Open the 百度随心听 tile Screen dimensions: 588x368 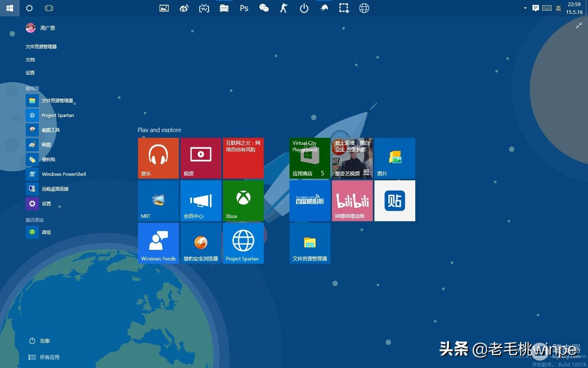pos(310,200)
